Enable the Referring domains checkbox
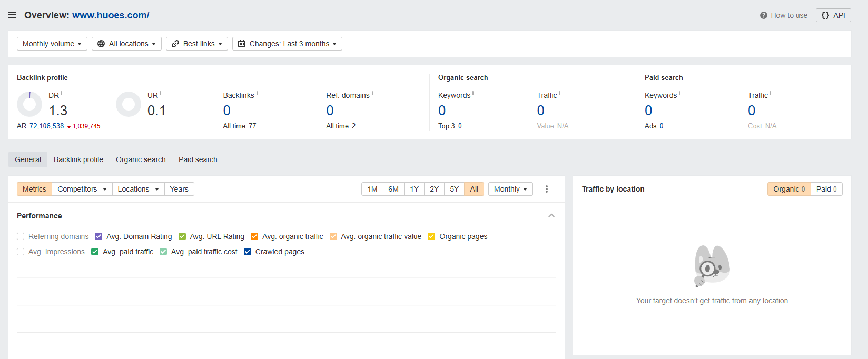Image resolution: width=868 pixels, height=359 pixels. 21,236
